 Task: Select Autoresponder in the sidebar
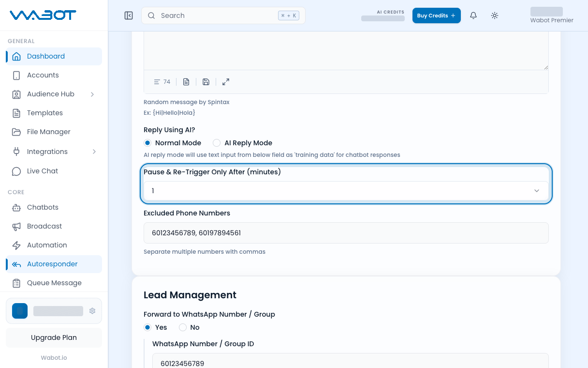[x=54, y=264]
